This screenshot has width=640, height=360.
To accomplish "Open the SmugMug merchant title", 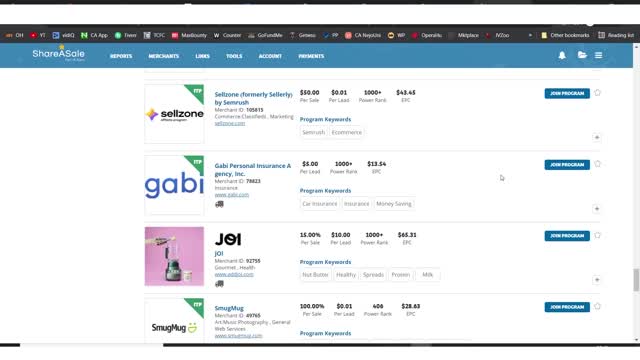I will [229, 308].
